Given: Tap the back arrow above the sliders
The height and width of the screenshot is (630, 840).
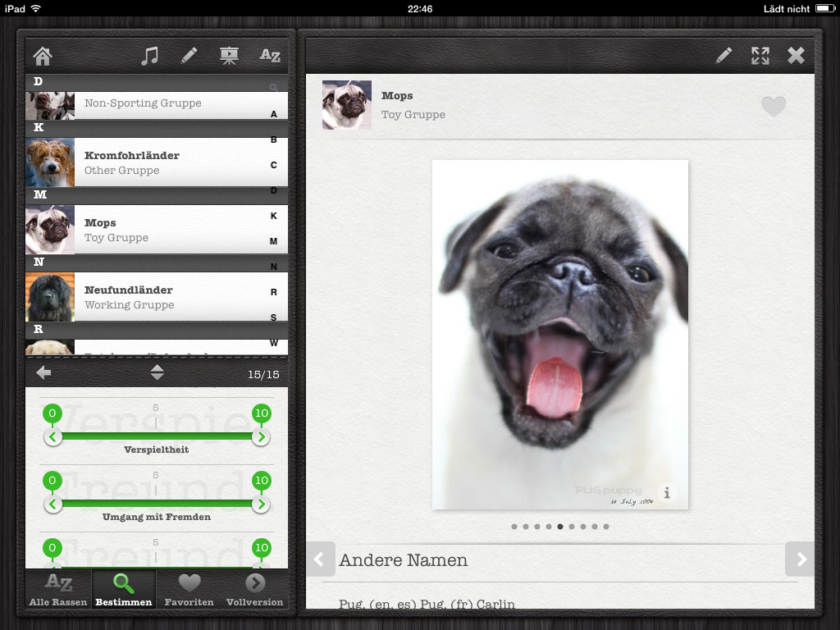Looking at the screenshot, I should (44, 372).
